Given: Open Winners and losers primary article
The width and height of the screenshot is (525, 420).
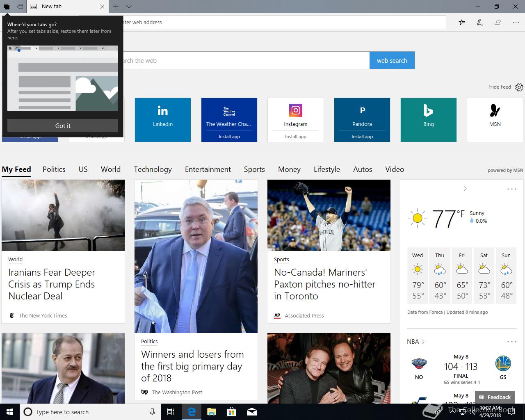Looking at the screenshot, I should (x=192, y=366).
